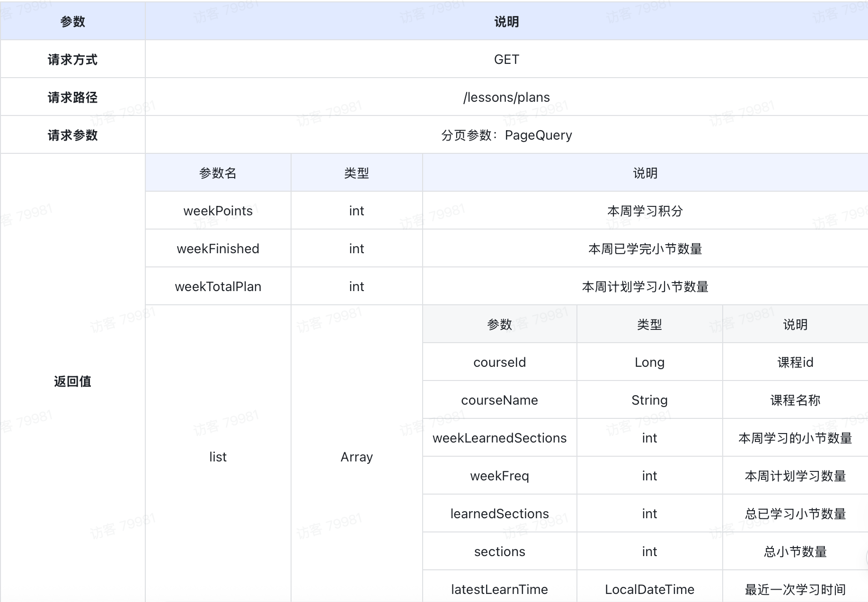Click the int type in weekFreq row
The height and width of the screenshot is (602, 868).
pyautogui.click(x=649, y=476)
